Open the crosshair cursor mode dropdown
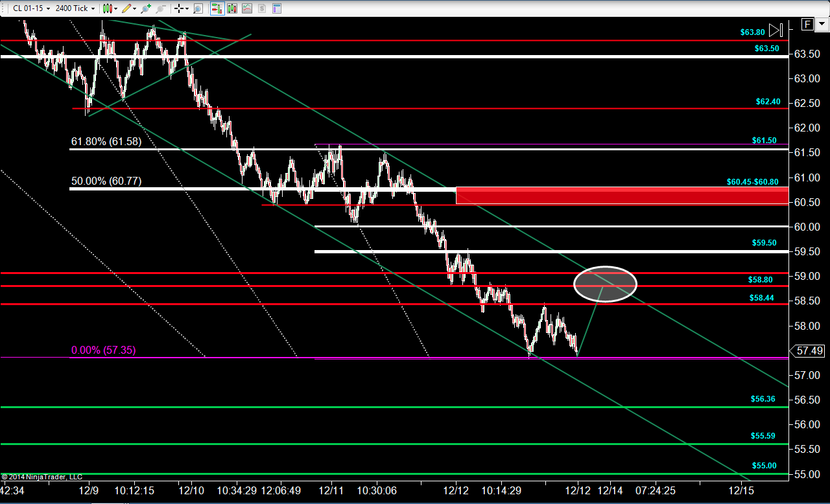830x504 pixels. coord(181,8)
